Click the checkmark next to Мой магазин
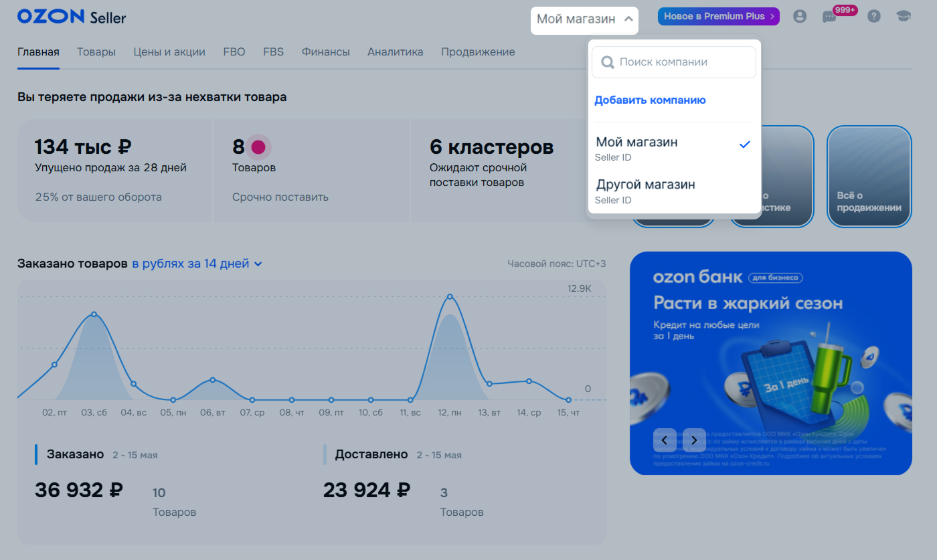This screenshot has width=937, height=560. [x=745, y=144]
